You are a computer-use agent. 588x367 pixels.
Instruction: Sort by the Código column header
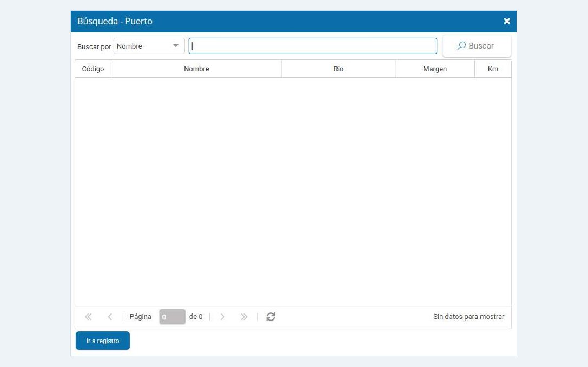click(93, 69)
